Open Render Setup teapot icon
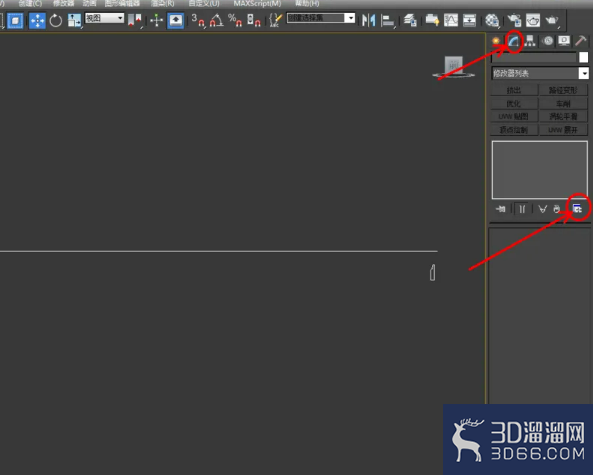593x475 pixels. click(x=514, y=20)
